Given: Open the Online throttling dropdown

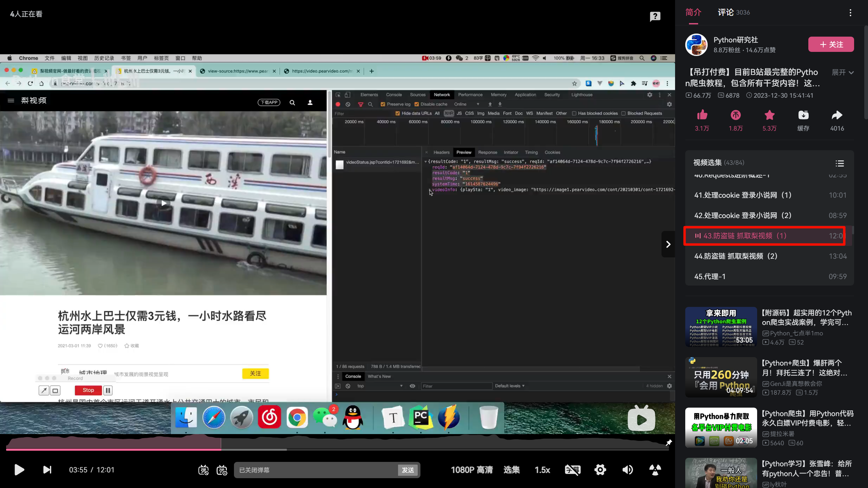Looking at the screenshot, I should click(467, 104).
